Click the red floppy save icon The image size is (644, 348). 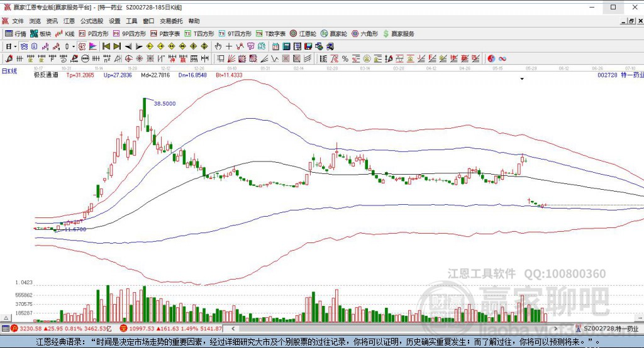(308, 46)
